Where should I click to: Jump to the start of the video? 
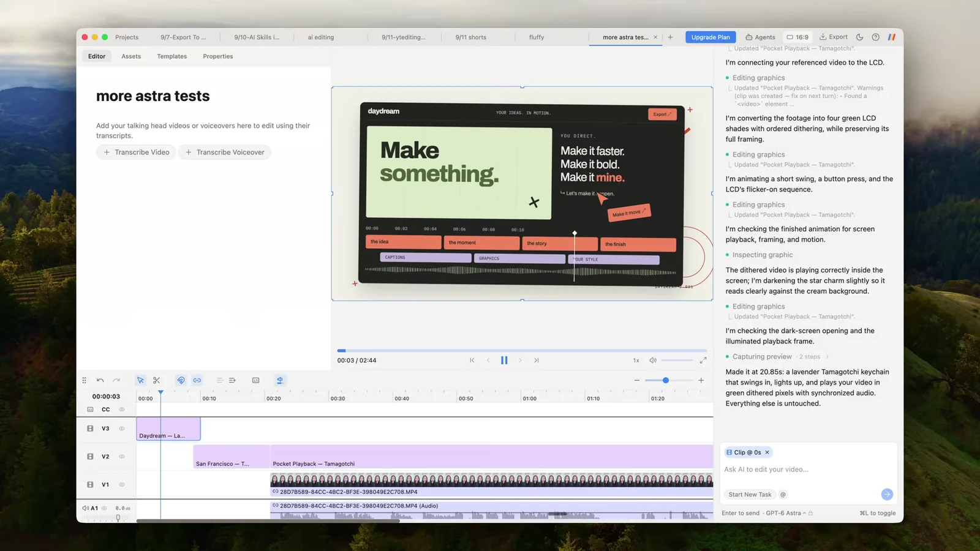coord(472,360)
